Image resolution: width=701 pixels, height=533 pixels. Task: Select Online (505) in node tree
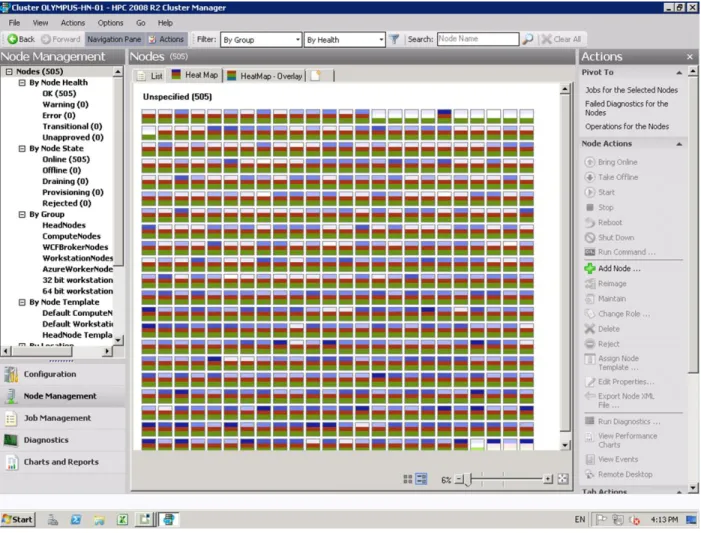66,159
